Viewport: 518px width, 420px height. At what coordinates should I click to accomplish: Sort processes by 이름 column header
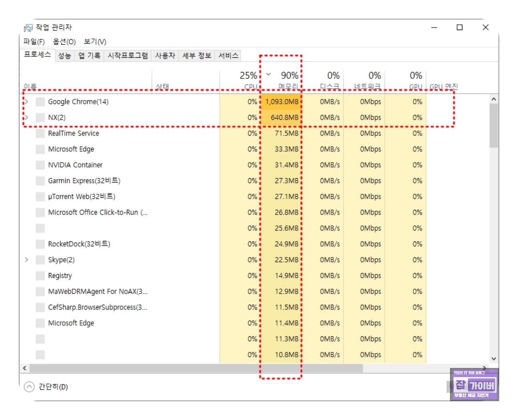(86, 82)
